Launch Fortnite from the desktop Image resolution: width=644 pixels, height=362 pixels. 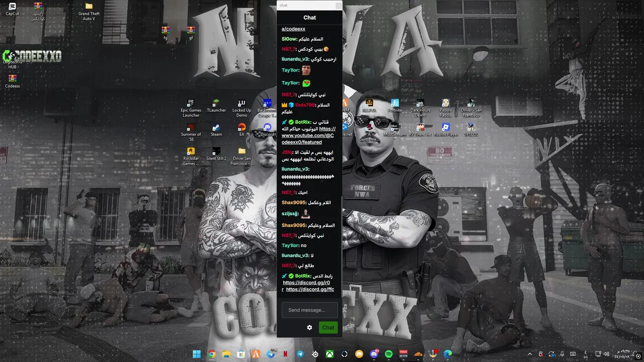point(395,106)
